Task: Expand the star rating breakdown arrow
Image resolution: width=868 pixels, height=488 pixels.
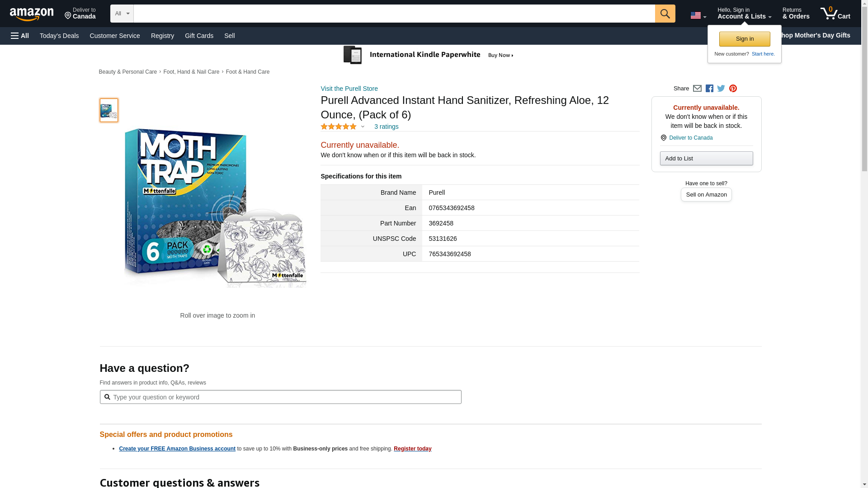Action: pos(363,127)
